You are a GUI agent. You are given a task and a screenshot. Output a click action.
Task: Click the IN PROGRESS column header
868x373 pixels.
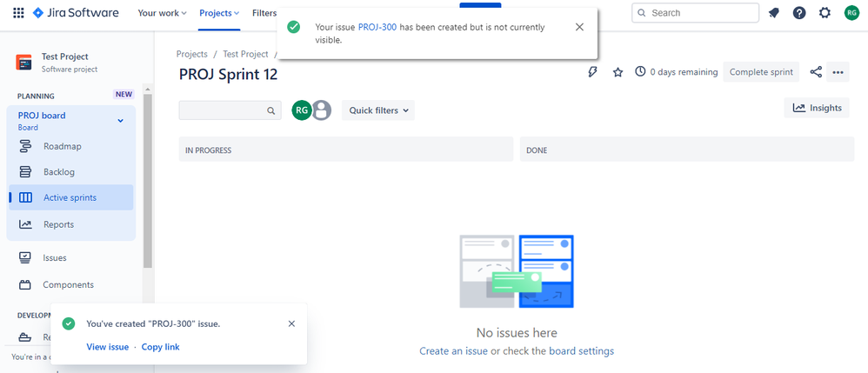pos(346,150)
